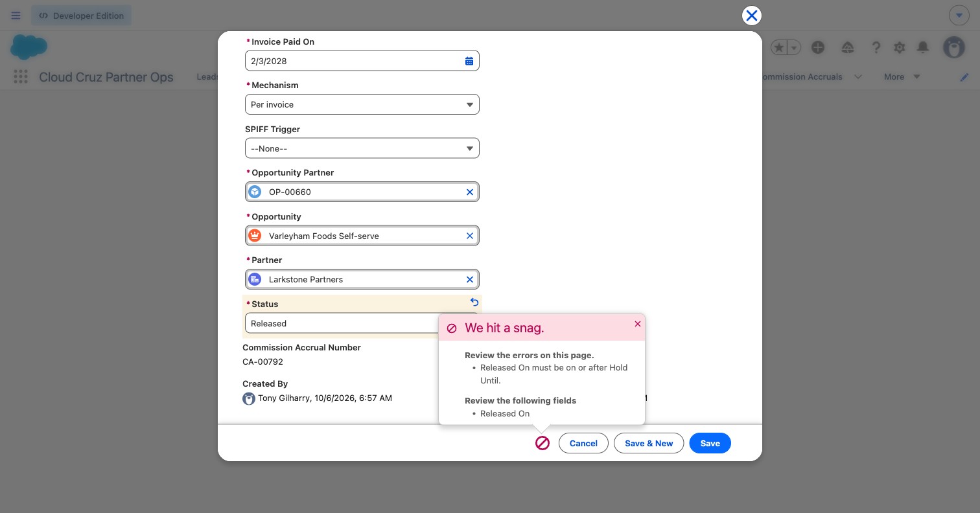Screen dimensions: 980x513
Task: Click the Opportunity Partner lookup field
Action: tap(362, 192)
